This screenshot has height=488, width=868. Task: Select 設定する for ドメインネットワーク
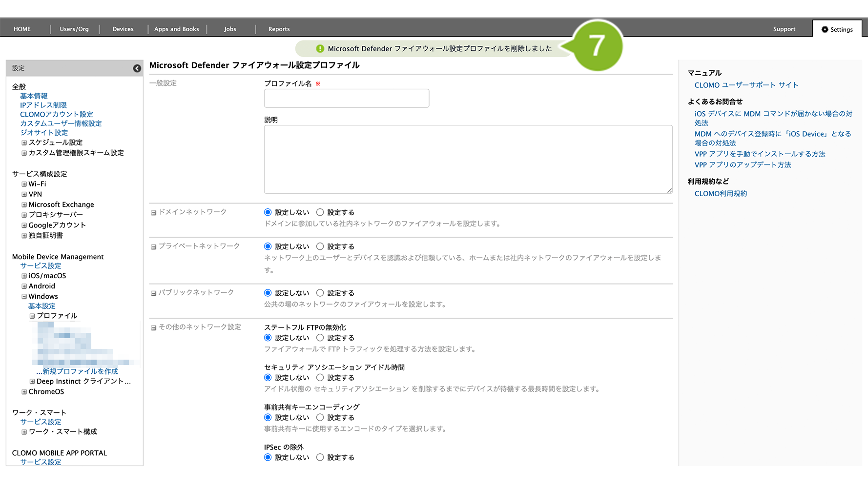click(320, 212)
